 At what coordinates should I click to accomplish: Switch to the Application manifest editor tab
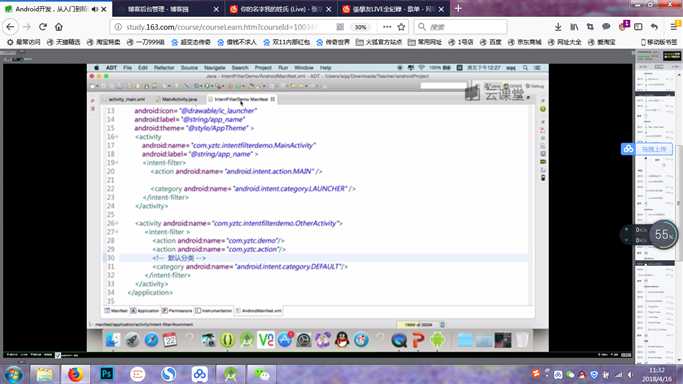(145, 311)
